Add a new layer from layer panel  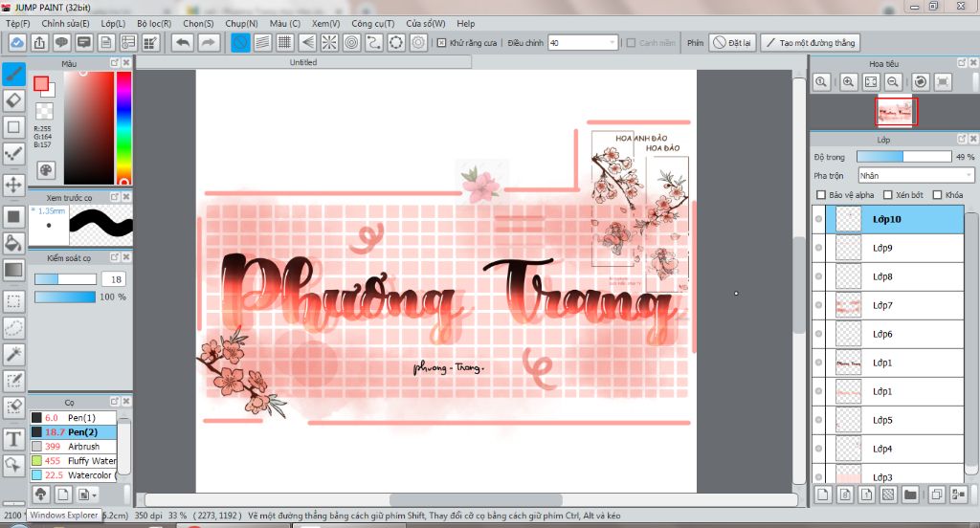pos(823,495)
